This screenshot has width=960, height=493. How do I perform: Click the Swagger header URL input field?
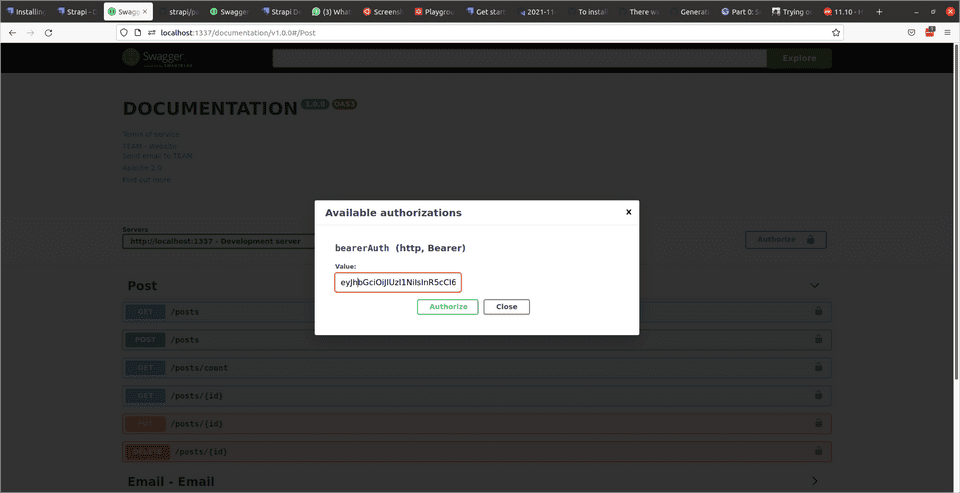click(x=519, y=58)
